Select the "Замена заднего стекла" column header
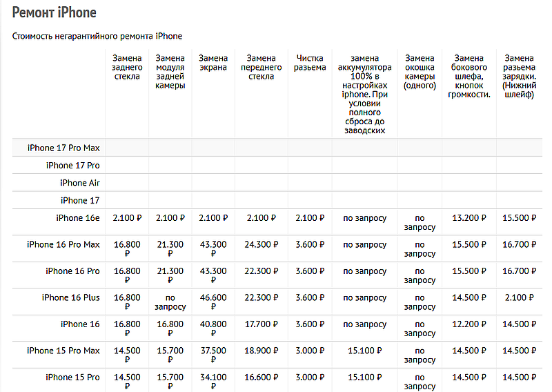The width and height of the screenshot is (552, 392). [x=127, y=68]
